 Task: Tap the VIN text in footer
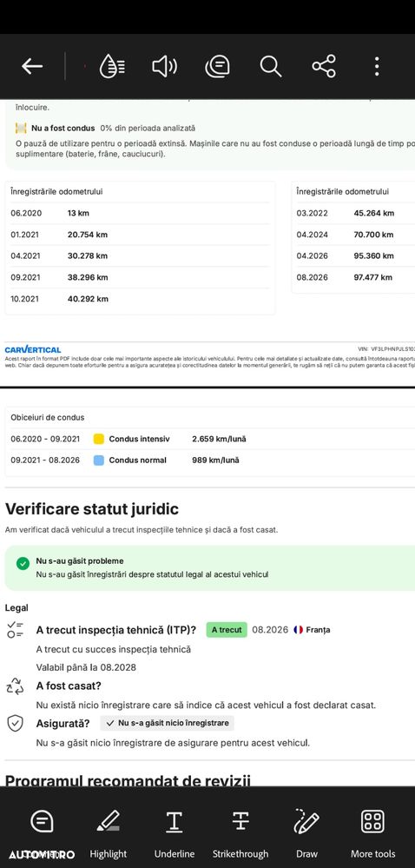[x=386, y=349]
